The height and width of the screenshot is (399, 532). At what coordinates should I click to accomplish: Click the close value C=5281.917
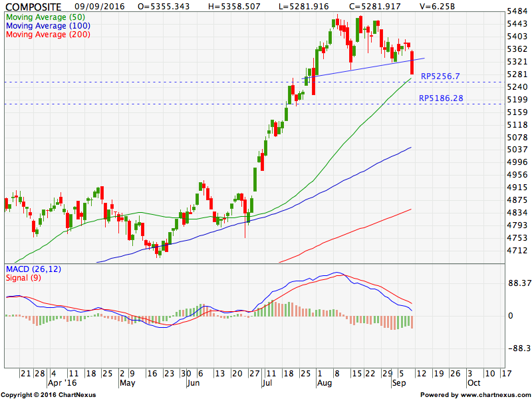click(375, 7)
